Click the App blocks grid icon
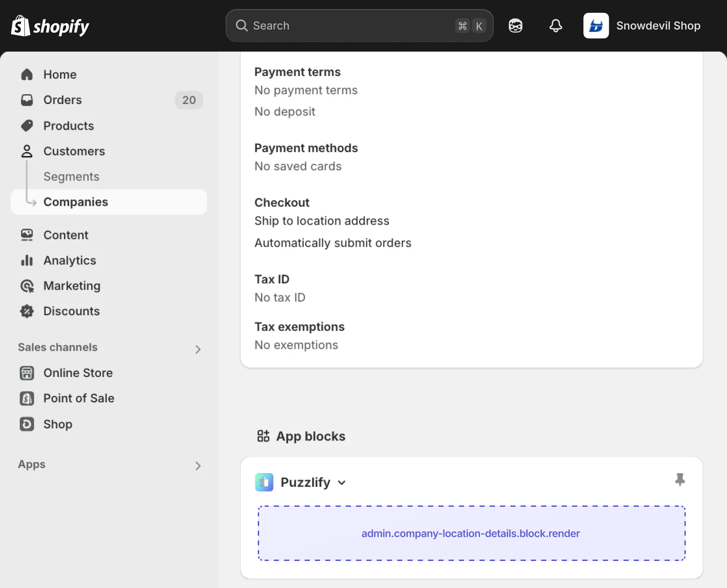The width and height of the screenshot is (727, 588). [263, 436]
